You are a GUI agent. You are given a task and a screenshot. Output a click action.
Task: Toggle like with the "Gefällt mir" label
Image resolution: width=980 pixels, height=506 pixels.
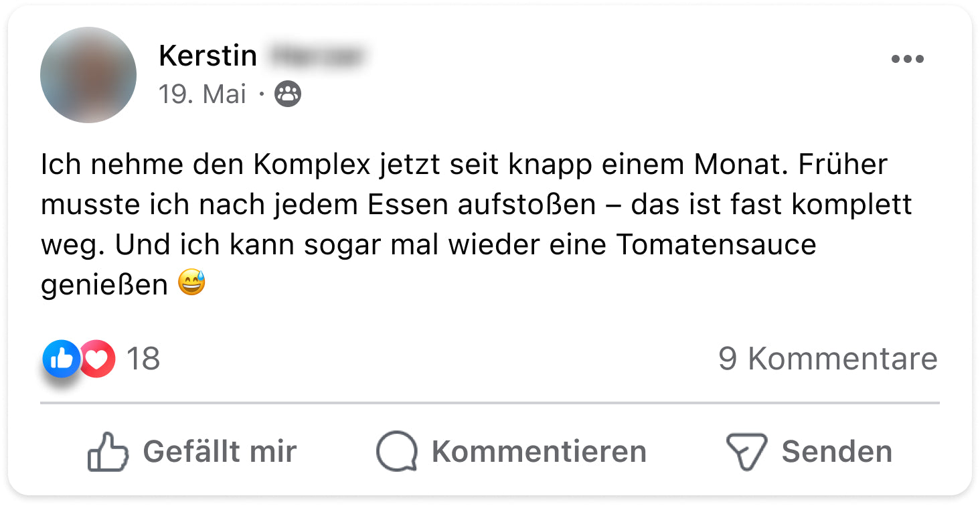tap(220, 451)
